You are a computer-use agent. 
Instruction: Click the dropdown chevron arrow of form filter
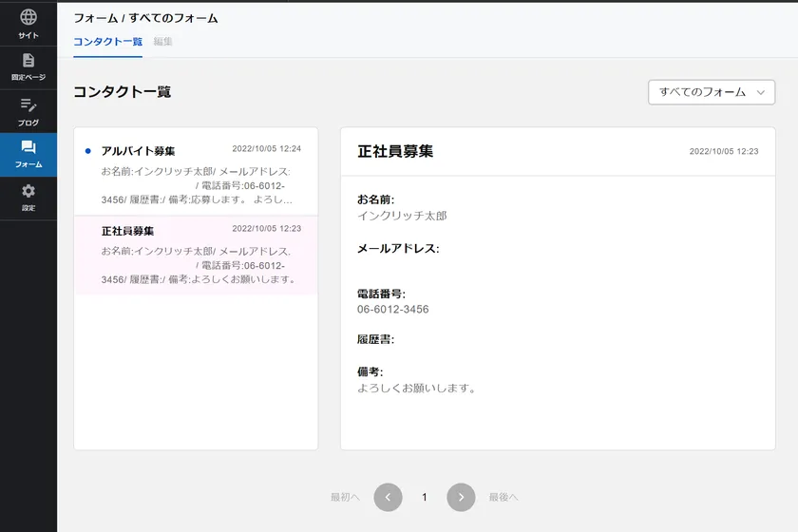(x=760, y=92)
